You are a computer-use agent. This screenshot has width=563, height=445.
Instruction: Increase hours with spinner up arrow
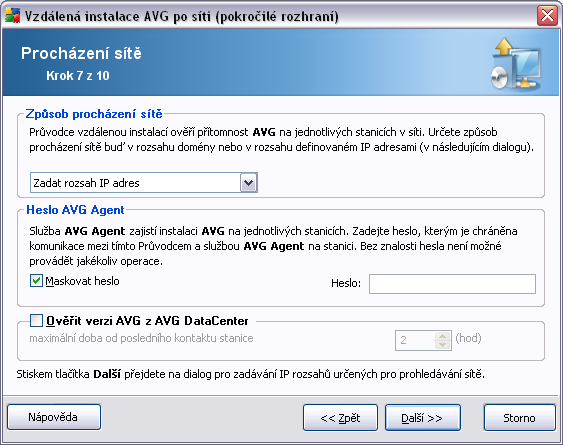pyautogui.click(x=442, y=336)
